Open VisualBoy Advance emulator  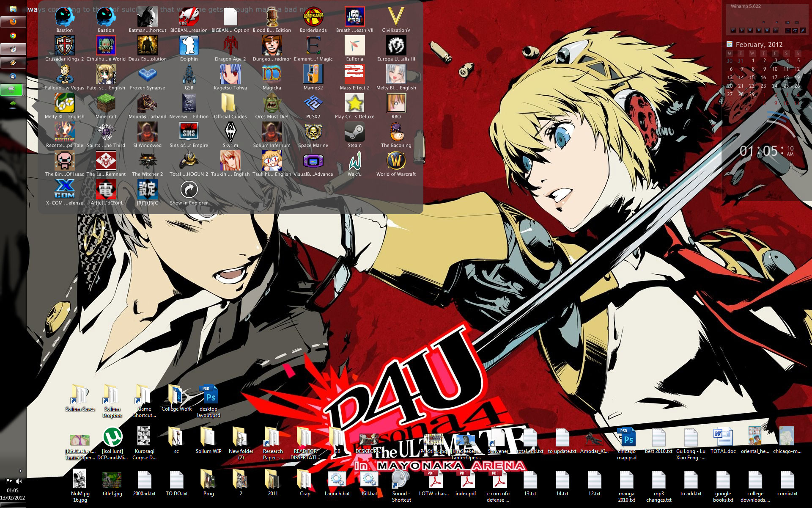click(313, 164)
